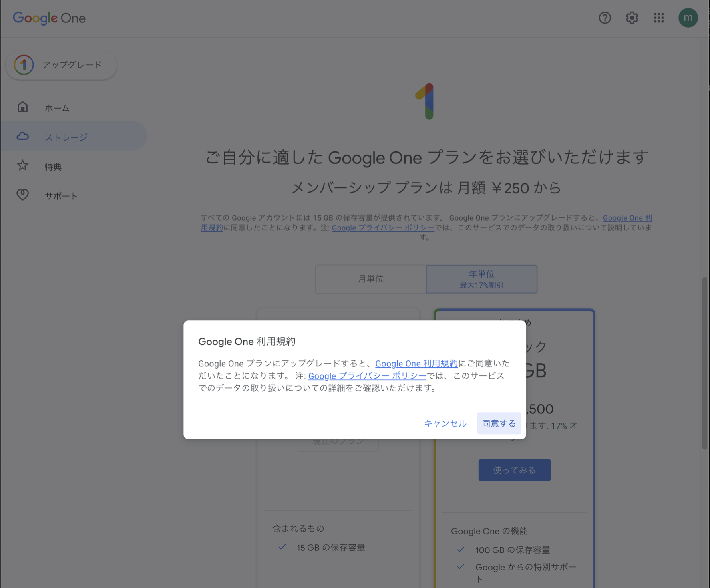The image size is (710, 588).
Task: Select the 年単位 billing option
Action: click(x=481, y=279)
